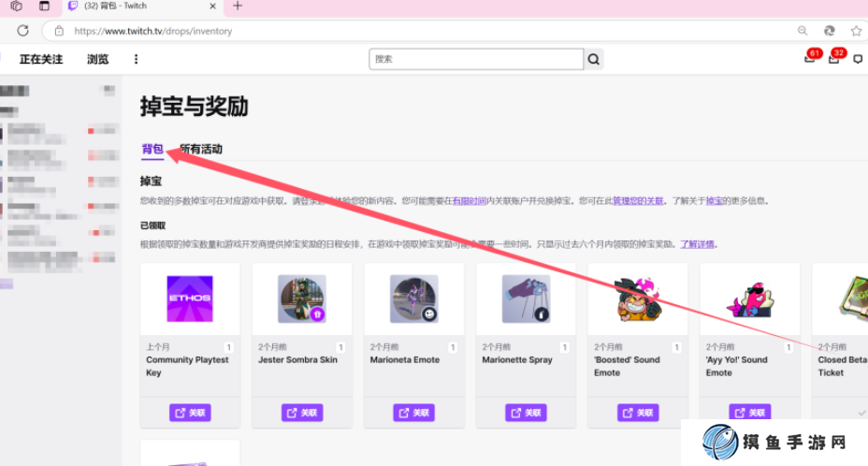Image resolution: width=868 pixels, height=466 pixels.
Task: Open notifications inbox with 61 badge
Action: pos(809,59)
